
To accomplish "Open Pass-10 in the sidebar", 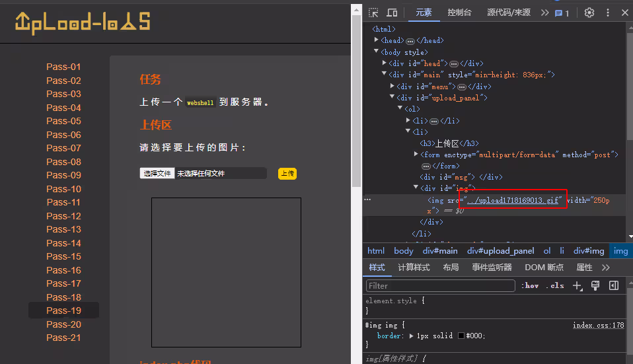I will [63, 189].
